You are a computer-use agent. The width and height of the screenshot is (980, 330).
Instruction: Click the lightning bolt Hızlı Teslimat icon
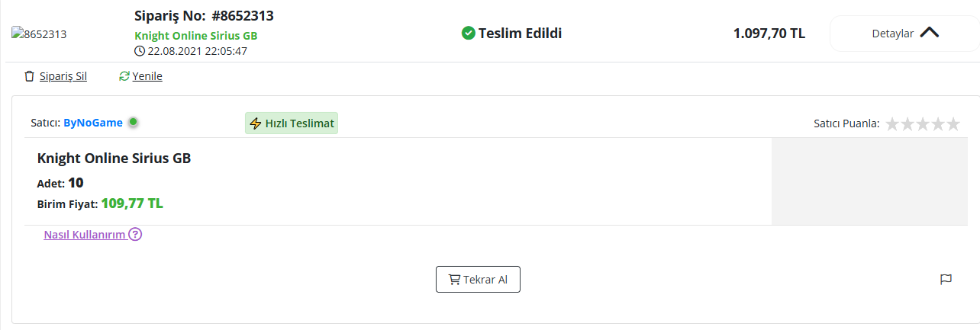[256, 123]
